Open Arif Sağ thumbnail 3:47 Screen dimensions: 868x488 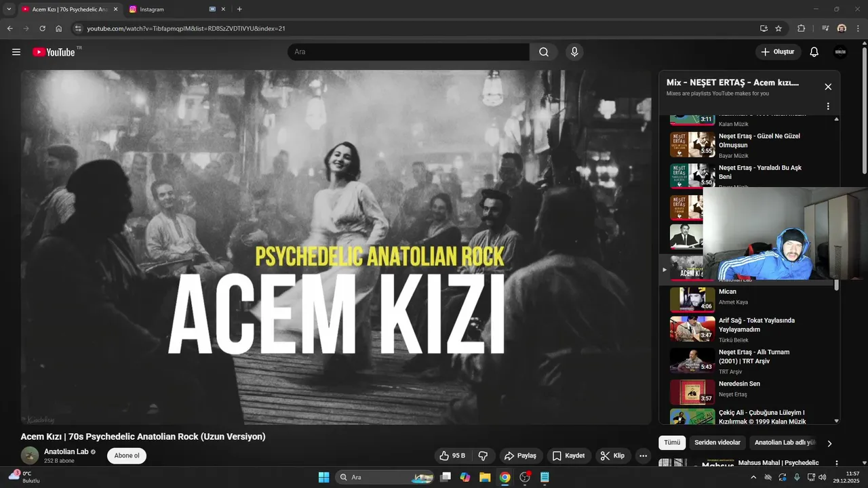692,329
